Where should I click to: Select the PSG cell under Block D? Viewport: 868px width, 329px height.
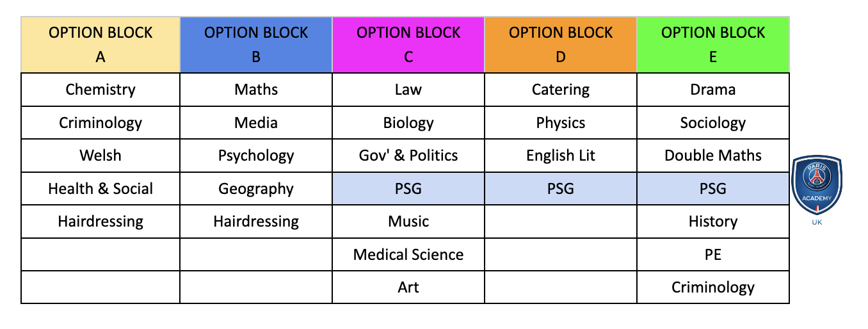point(561,189)
